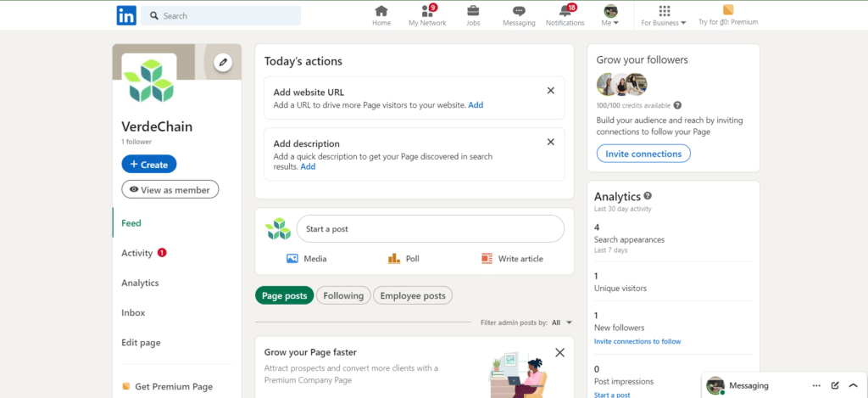Click the pencil edit cover icon
Viewport: 868px width, 398px height.
tap(223, 63)
